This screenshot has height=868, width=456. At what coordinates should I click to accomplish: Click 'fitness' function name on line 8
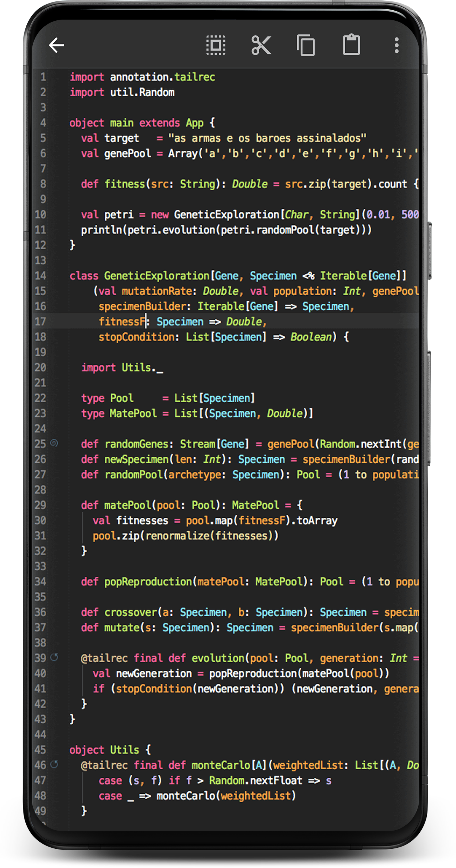coord(125,184)
